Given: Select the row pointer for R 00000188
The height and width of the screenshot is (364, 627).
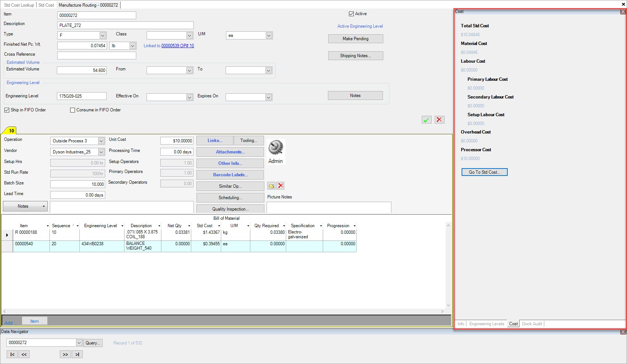Looking at the screenshot, I should (7, 235).
